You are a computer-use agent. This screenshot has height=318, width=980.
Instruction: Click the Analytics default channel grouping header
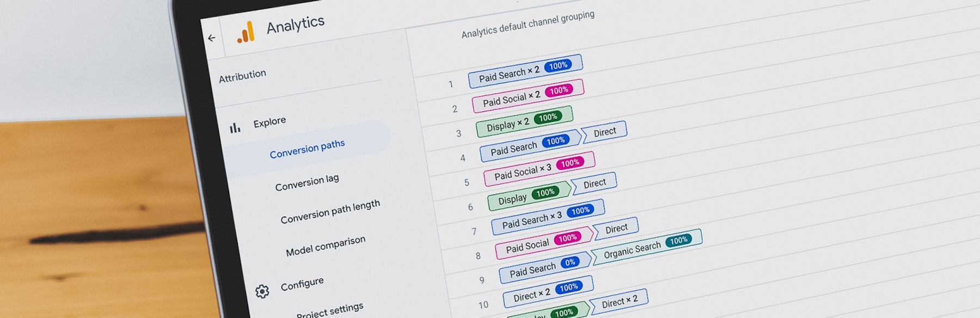(x=528, y=25)
